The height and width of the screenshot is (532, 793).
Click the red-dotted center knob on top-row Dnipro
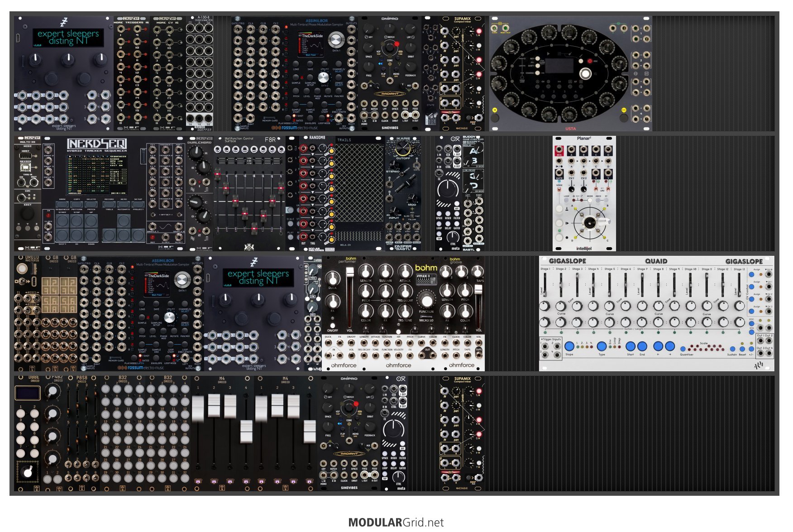390,47
